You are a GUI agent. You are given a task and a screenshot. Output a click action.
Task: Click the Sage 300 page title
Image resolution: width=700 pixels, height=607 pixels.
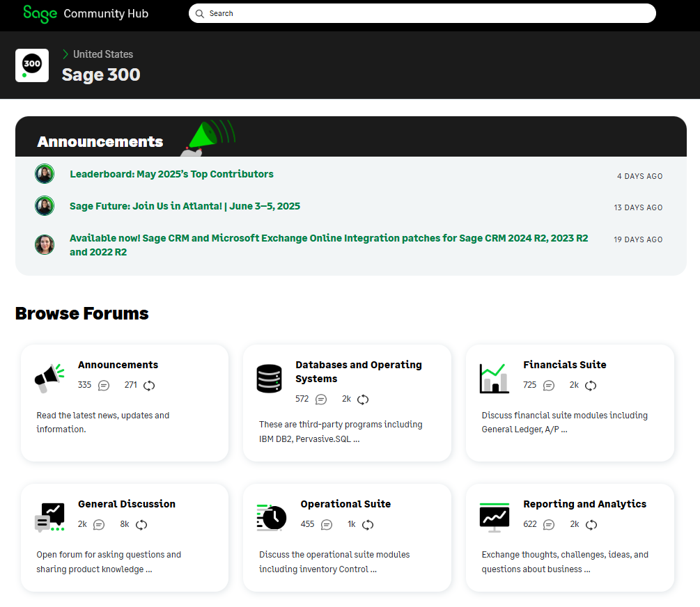[x=101, y=74]
